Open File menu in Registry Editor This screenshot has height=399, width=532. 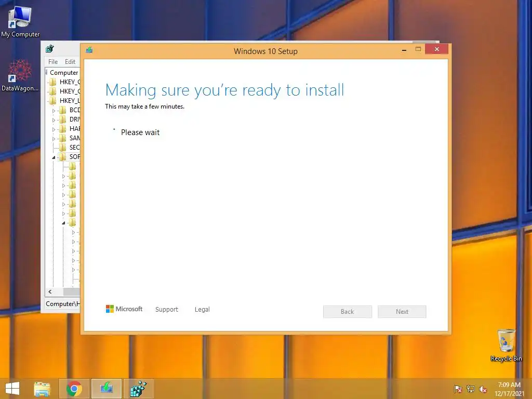click(x=53, y=62)
